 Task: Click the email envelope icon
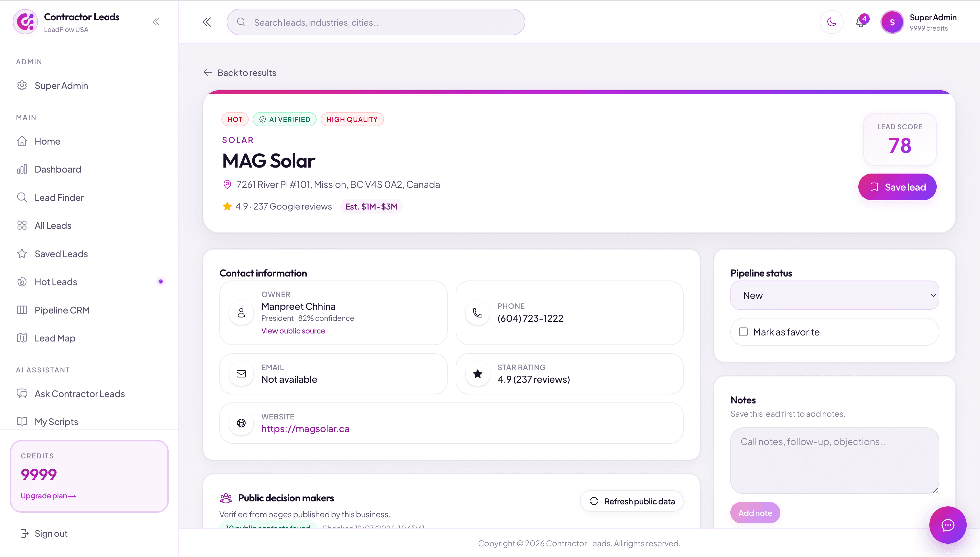pos(241,374)
